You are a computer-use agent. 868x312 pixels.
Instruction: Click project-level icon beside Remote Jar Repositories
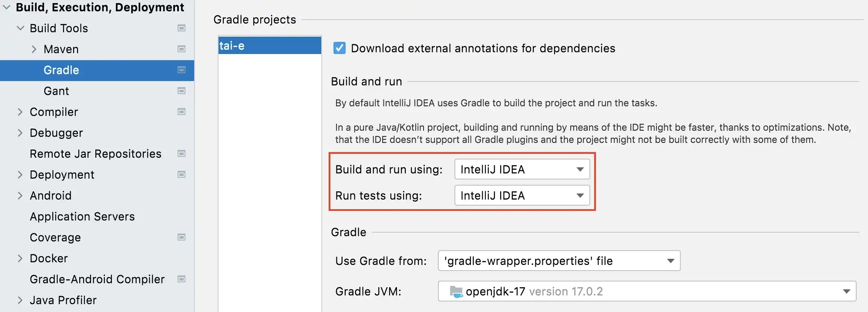(182, 154)
